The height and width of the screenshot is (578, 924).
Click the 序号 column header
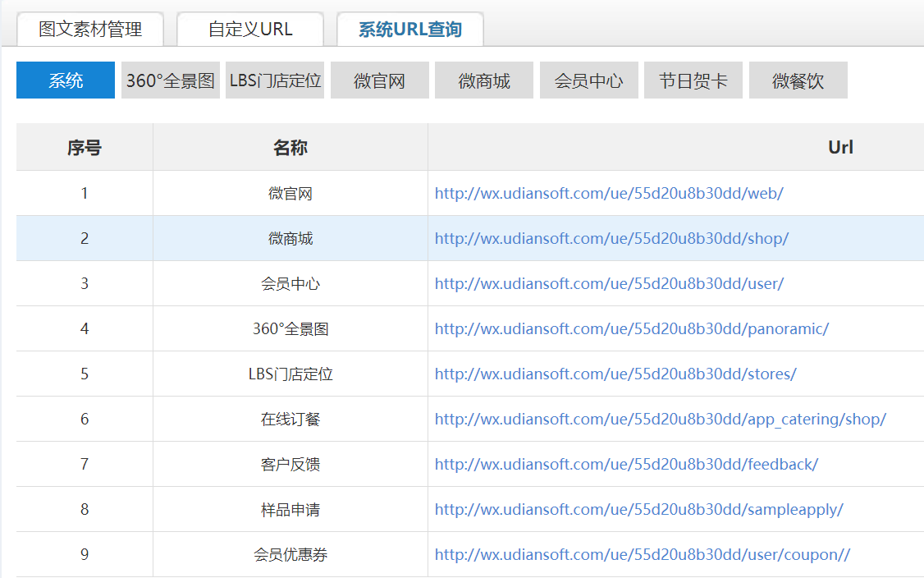(85, 148)
